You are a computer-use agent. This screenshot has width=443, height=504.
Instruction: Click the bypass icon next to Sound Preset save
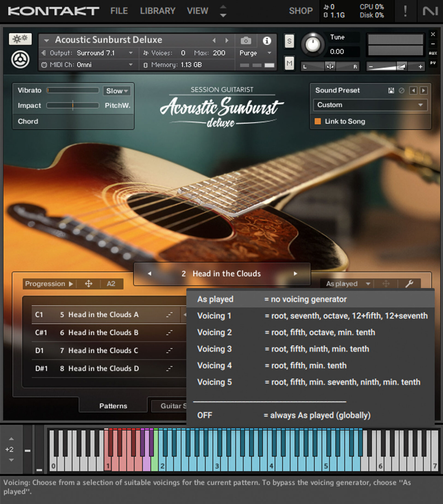click(x=402, y=91)
